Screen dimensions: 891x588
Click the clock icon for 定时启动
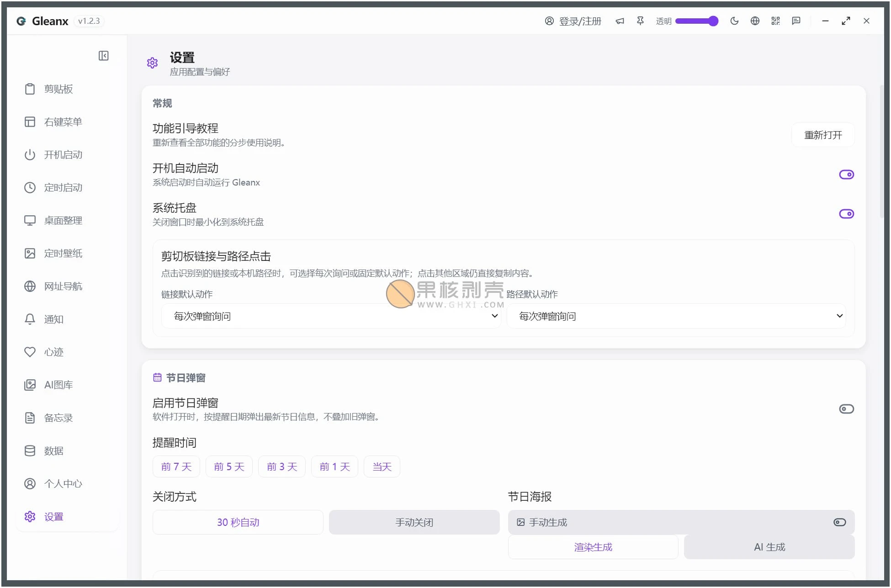pos(30,188)
